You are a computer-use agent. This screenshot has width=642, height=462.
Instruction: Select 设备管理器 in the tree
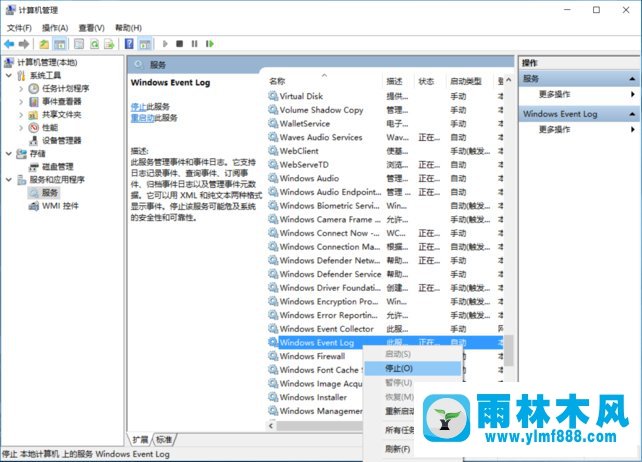point(61,140)
